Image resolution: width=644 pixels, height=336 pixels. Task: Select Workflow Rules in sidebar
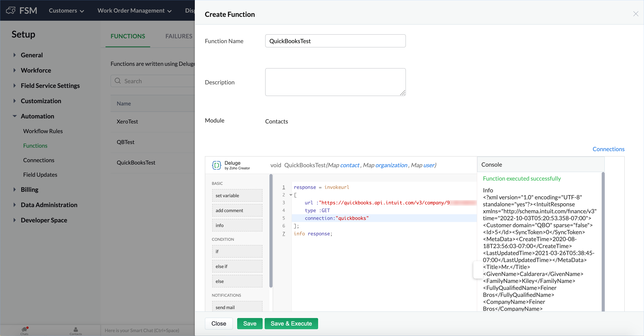click(43, 131)
